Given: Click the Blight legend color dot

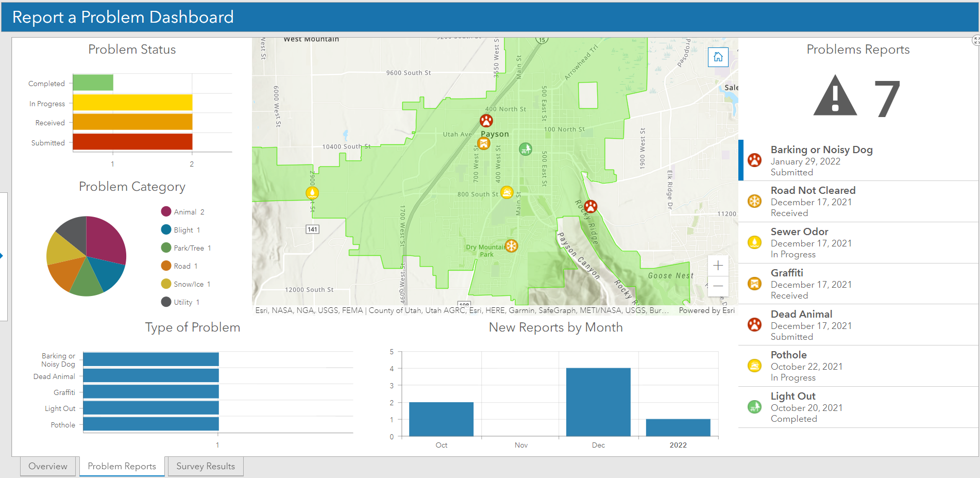Looking at the screenshot, I should pyautogui.click(x=166, y=229).
